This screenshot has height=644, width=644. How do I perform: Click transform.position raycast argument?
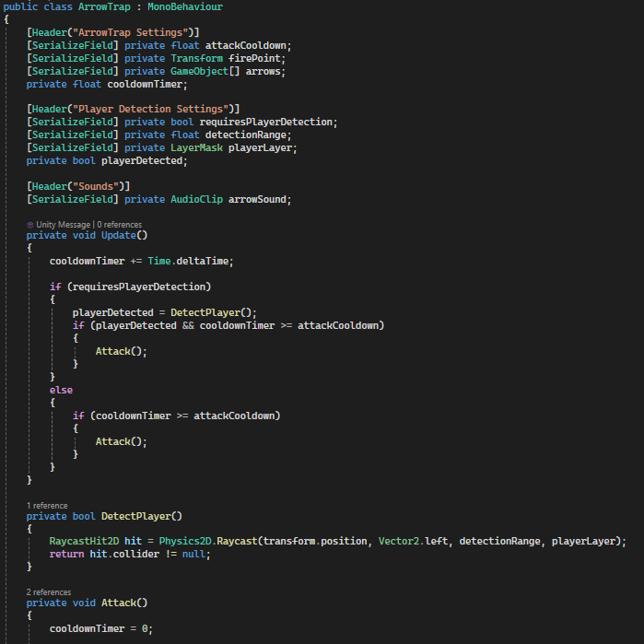(x=315, y=542)
